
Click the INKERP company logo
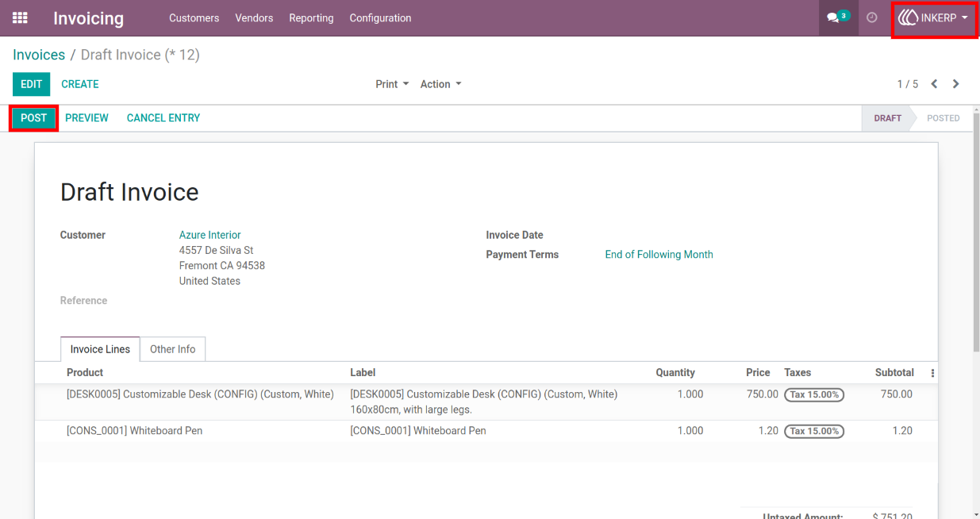pos(908,17)
